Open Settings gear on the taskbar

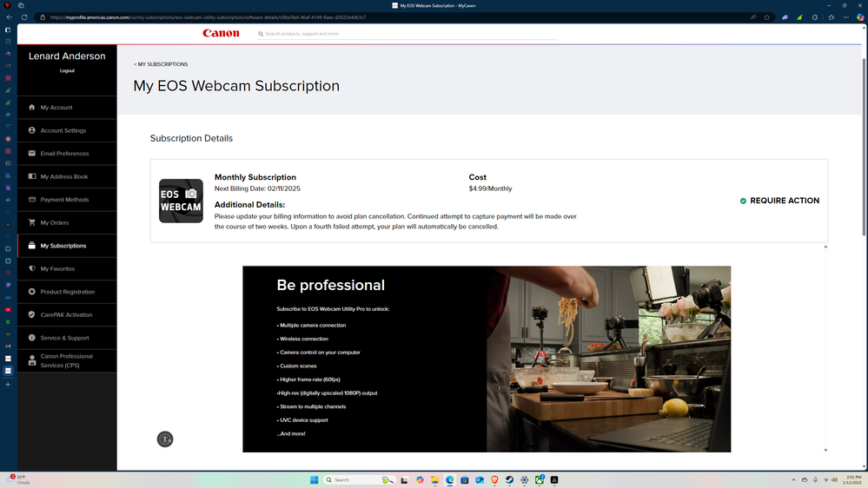(x=524, y=479)
